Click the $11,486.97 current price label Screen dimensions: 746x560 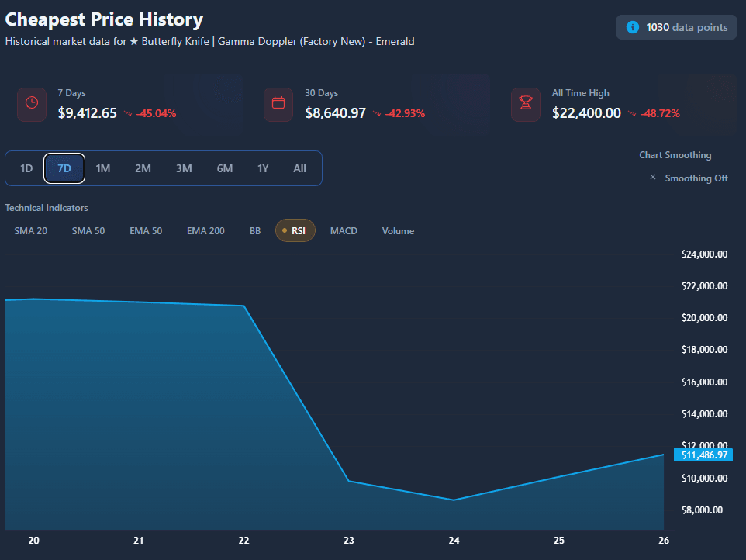(704, 455)
